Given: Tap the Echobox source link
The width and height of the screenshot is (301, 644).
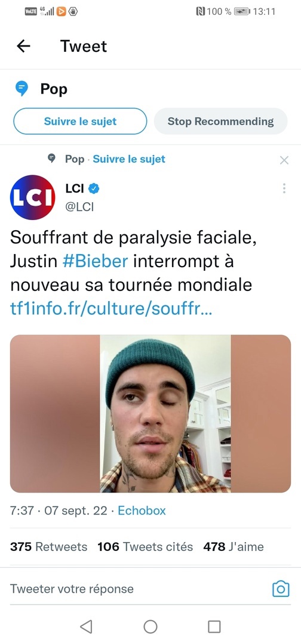Looking at the screenshot, I should click(142, 510).
